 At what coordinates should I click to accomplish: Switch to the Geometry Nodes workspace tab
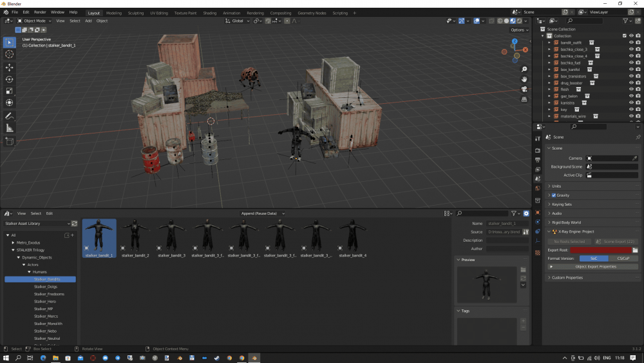point(312,13)
